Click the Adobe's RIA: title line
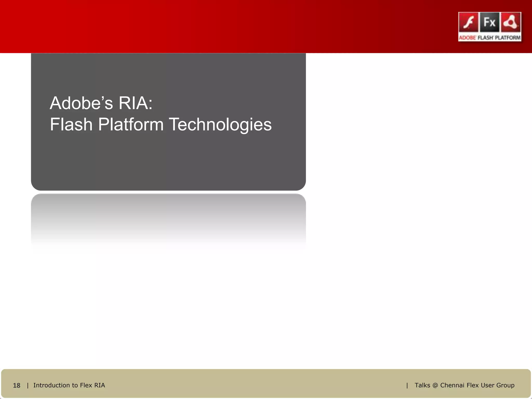Image resolution: width=532 pixels, height=399 pixels. click(x=101, y=103)
